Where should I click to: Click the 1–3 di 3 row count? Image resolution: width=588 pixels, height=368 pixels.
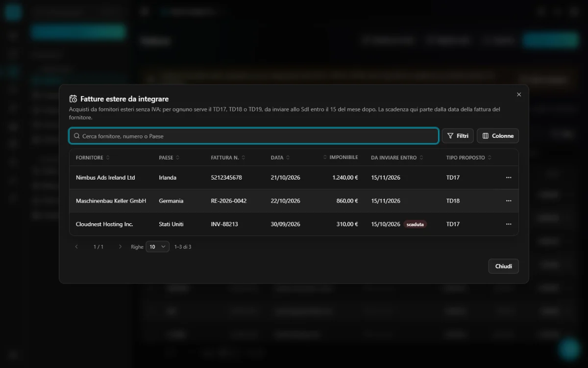click(x=183, y=247)
